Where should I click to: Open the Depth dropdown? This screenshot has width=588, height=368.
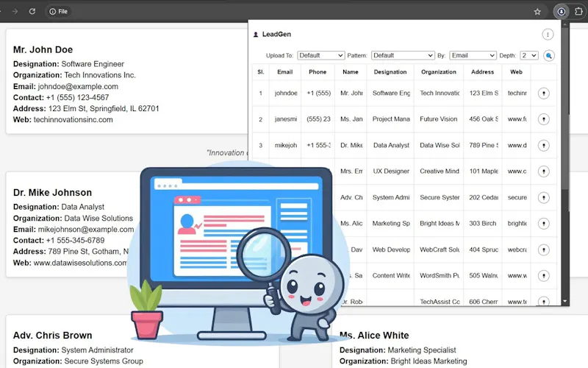[x=528, y=56]
